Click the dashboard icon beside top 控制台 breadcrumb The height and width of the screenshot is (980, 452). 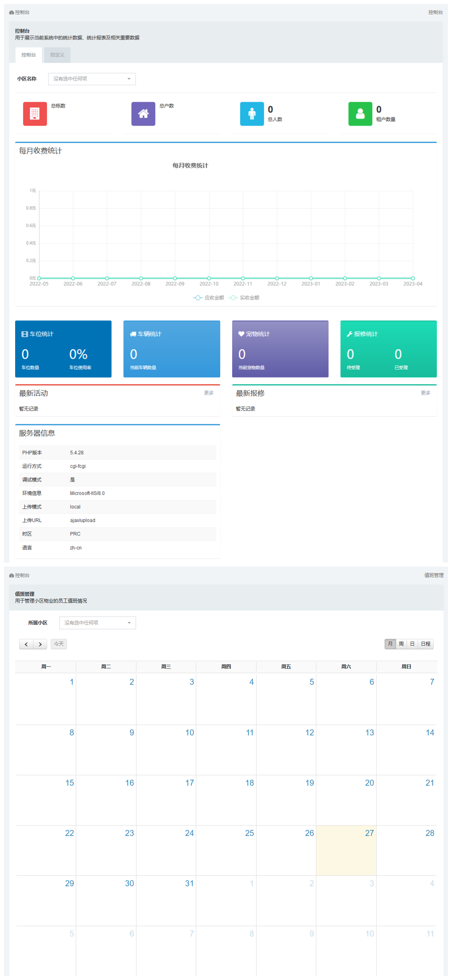(12, 12)
